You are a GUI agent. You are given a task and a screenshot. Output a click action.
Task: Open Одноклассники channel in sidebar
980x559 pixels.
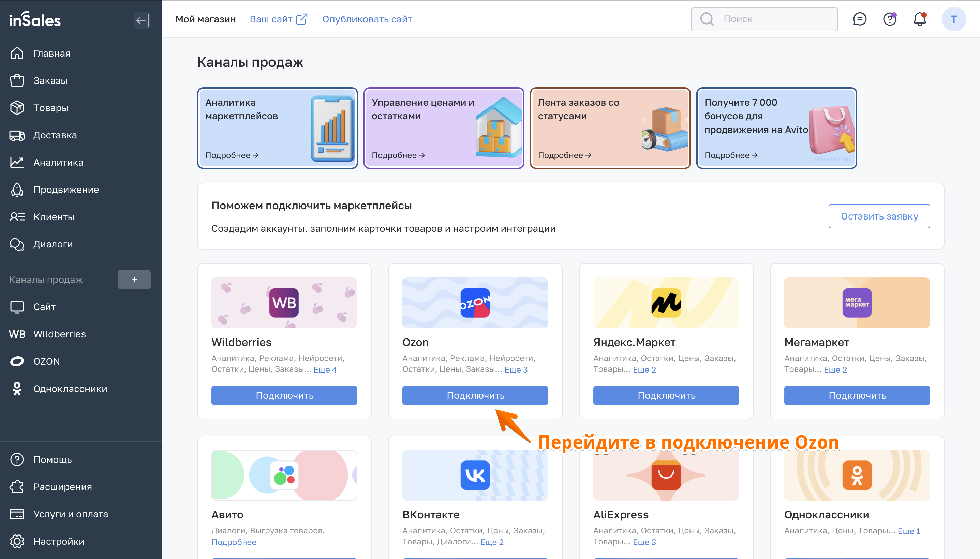pos(70,389)
